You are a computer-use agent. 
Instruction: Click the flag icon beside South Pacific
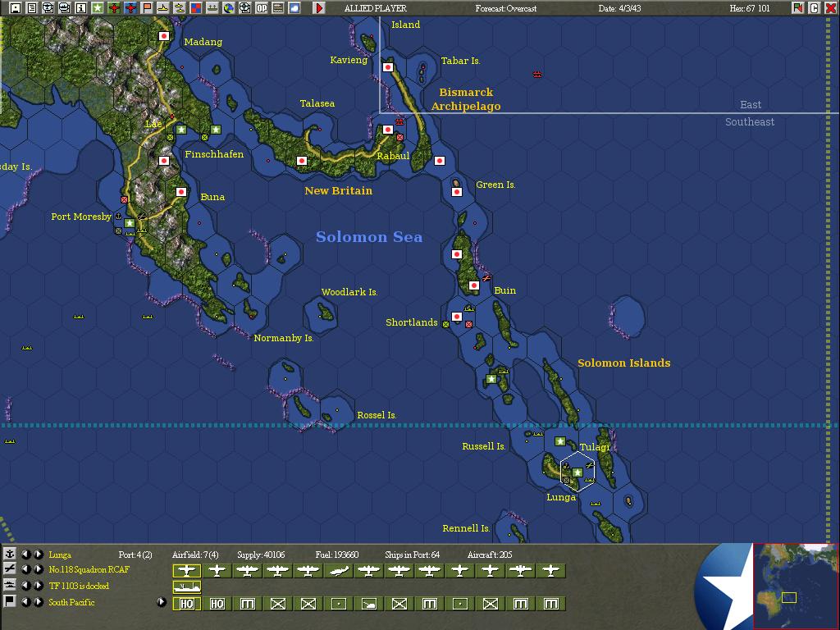[10, 601]
